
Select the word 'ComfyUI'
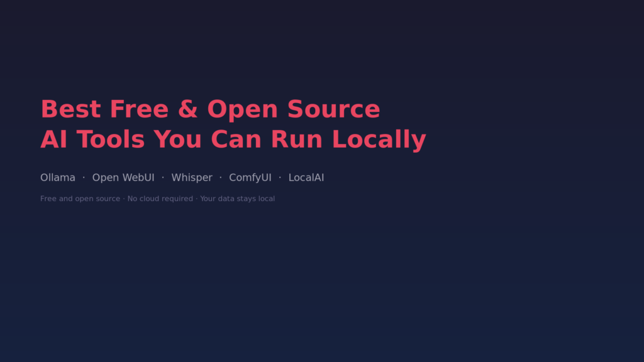coord(250,178)
